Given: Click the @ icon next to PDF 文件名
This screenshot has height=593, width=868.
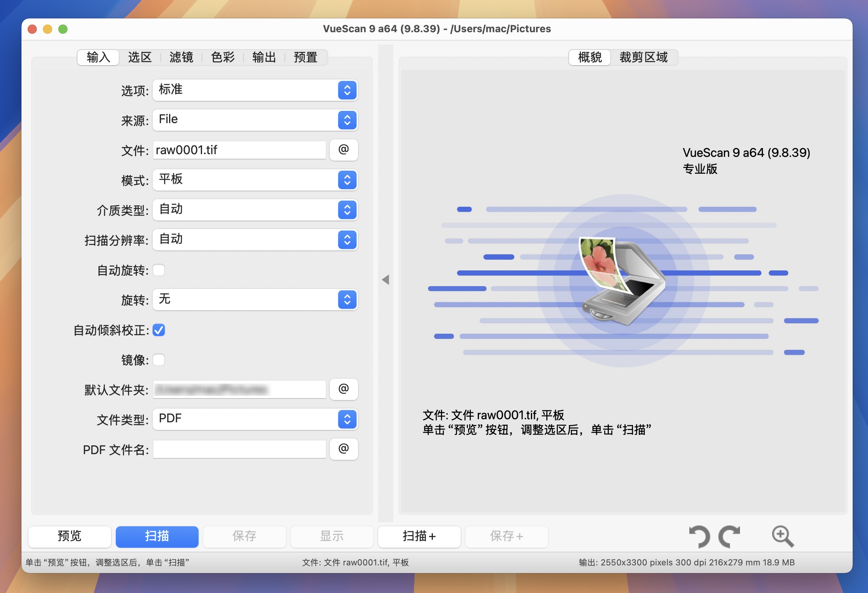Looking at the screenshot, I should 344,449.
